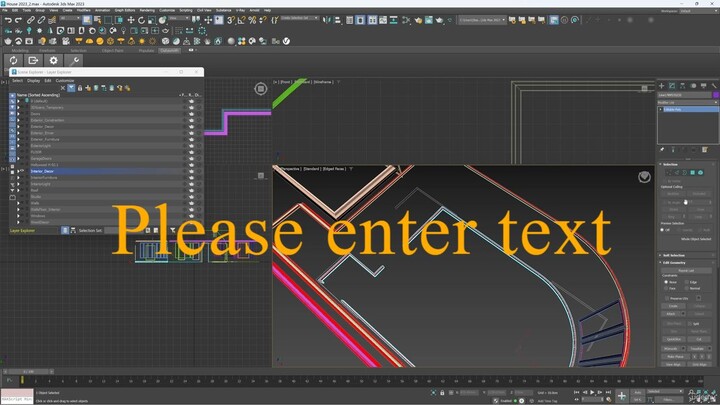Click the Attach button
Viewport: 720px width, 405px height.
click(671, 314)
